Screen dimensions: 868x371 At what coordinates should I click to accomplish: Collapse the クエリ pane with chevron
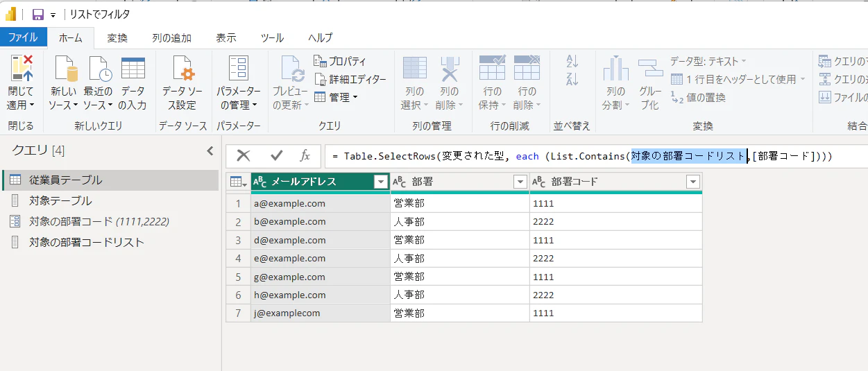coord(210,150)
